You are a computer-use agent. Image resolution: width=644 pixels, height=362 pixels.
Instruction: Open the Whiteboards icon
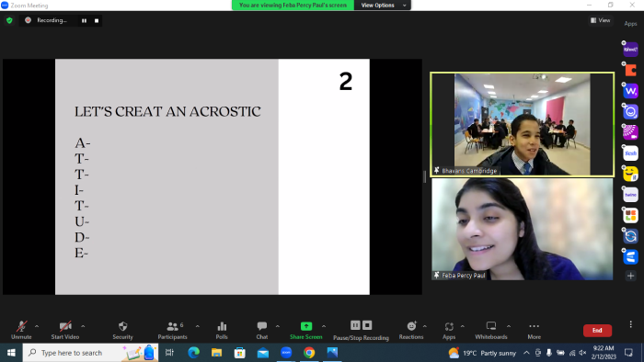coord(491,326)
